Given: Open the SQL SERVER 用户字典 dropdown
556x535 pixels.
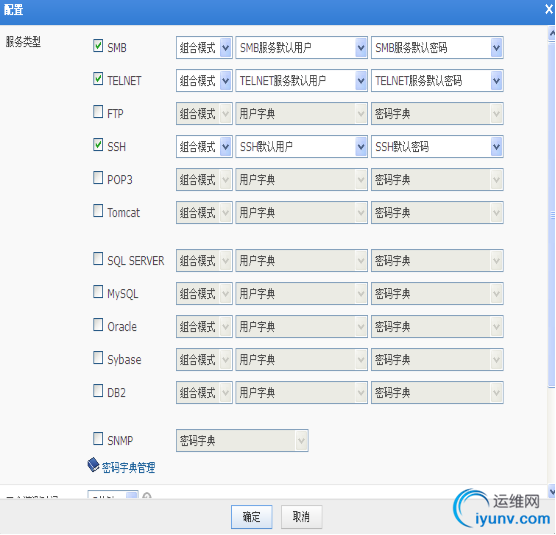Looking at the screenshot, I should point(301,261).
